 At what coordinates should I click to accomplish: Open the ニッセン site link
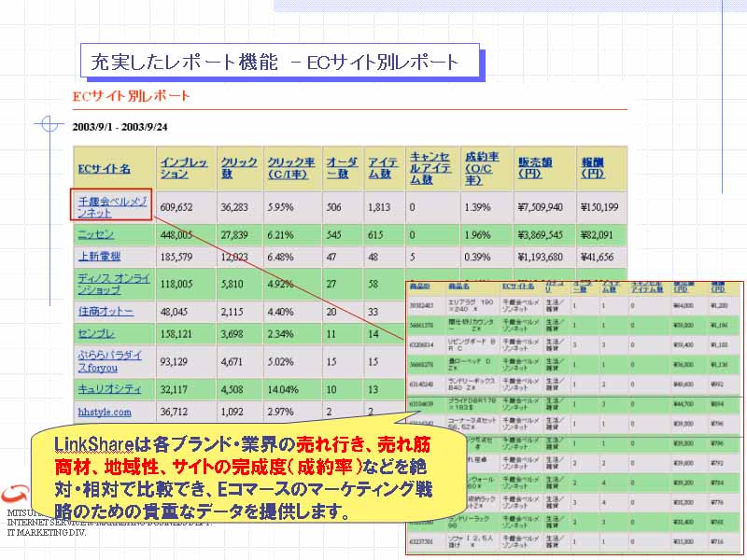(96, 234)
